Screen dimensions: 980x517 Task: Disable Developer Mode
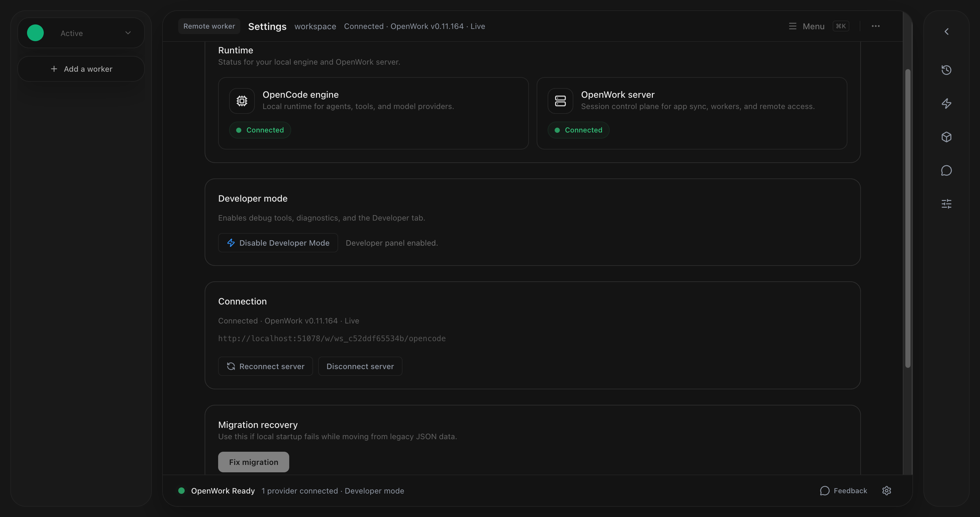278,243
